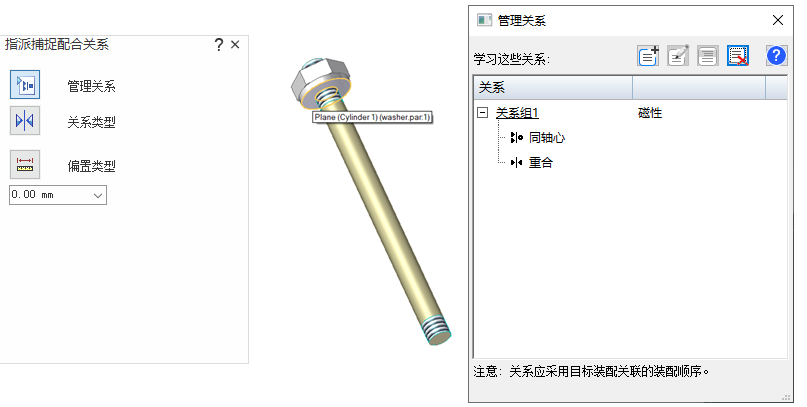Click the hex nut on the bolt

click(x=311, y=80)
